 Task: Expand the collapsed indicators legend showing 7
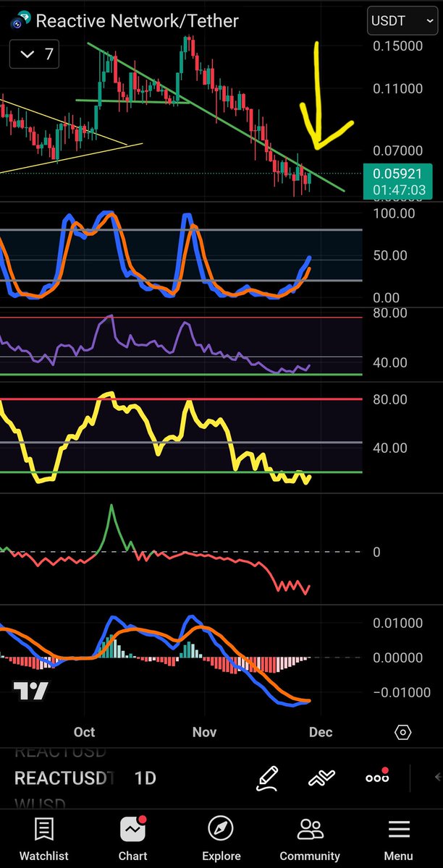click(x=35, y=54)
